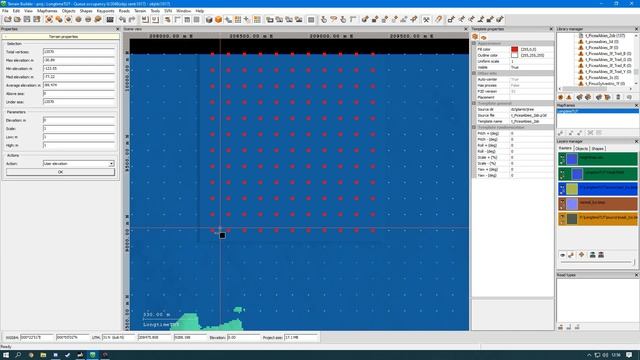The width and height of the screenshot is (640, 360).
Task: Click the orange triangle icon below library tree
Action: point(569,97)
